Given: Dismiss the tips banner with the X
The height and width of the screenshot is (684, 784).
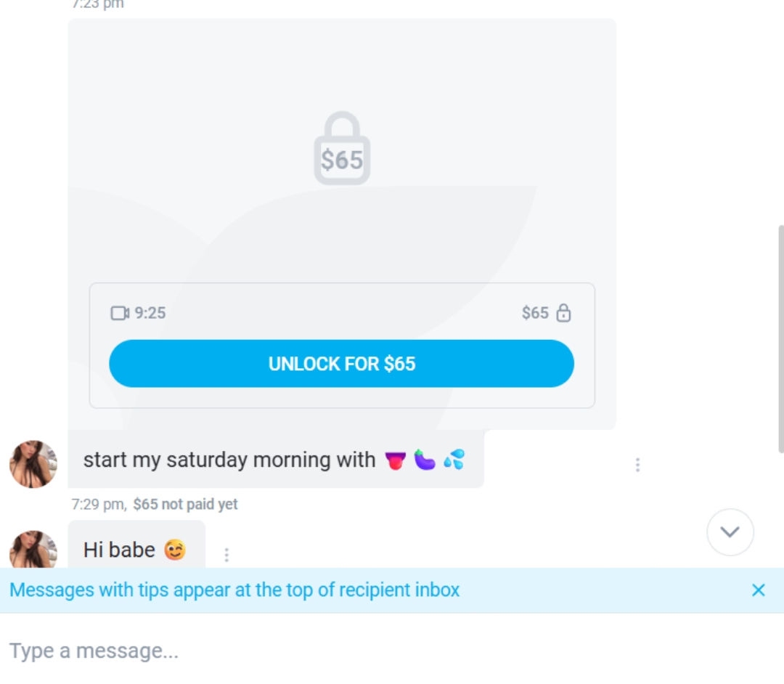Looking at the screenshot, I should click(759, 590).
